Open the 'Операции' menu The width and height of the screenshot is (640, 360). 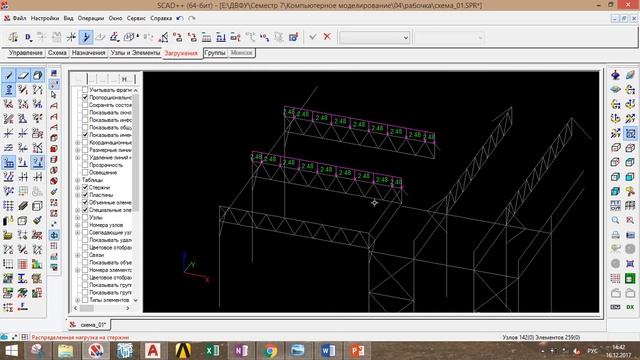pyautogui.click(x=91, y=18)
